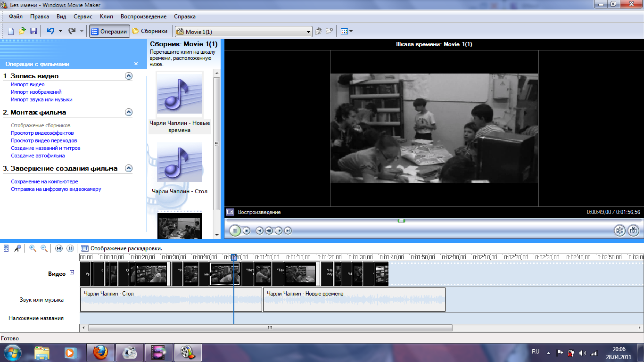
Task: Open Просмотр видеоэффектов
Action: pyautogui.click(x=42, y=133)
